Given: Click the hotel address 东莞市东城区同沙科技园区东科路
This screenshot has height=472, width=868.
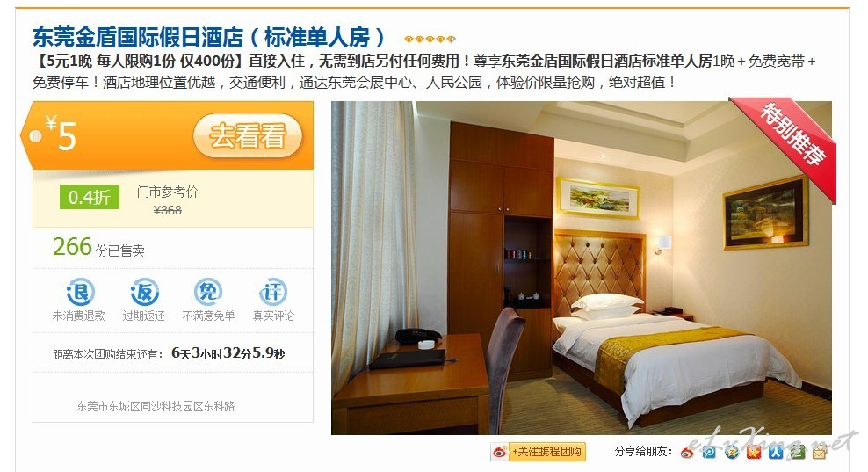Looking at the screenshot, I should point(156,406).
